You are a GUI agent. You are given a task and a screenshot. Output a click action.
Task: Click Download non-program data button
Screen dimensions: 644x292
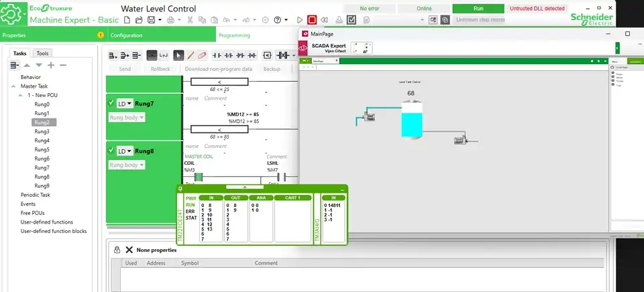[219, 69]
